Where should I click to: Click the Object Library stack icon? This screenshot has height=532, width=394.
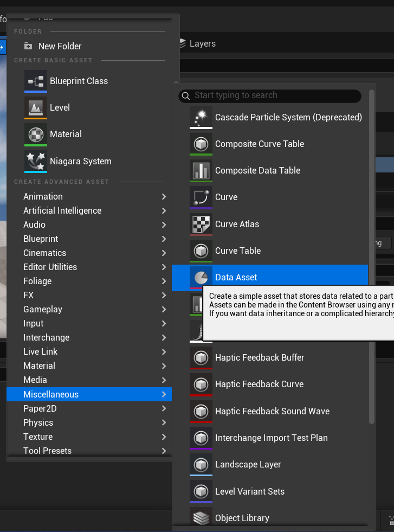click(x=201, y=517)
